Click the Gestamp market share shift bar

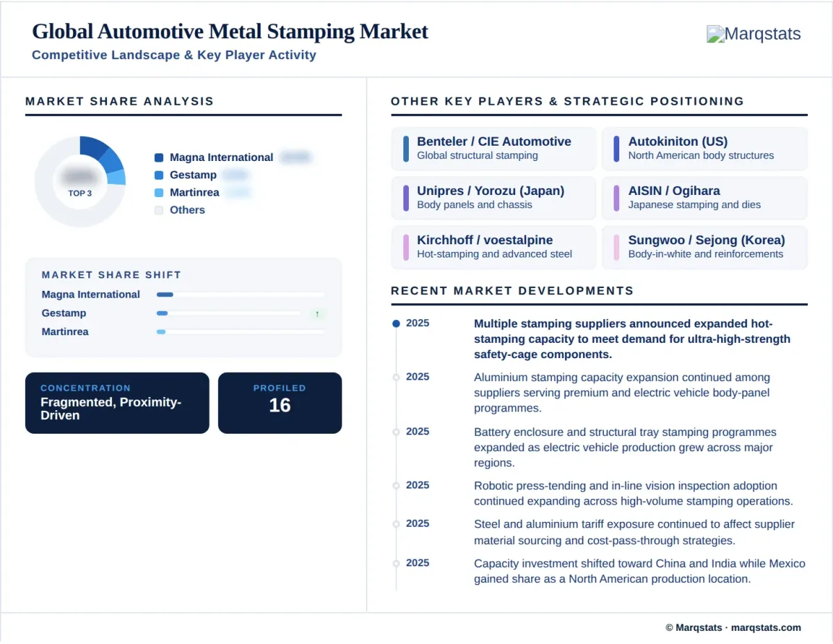click(x=228, y=313)
